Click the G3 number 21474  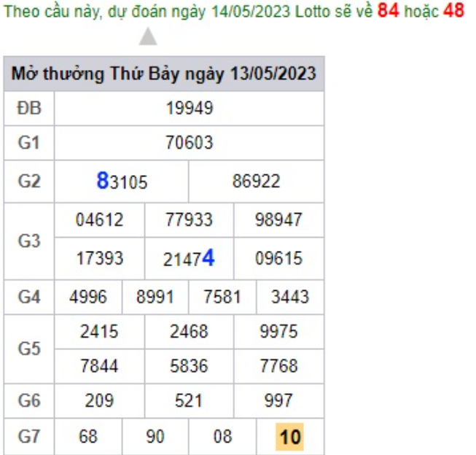click(x=189, y=258)
